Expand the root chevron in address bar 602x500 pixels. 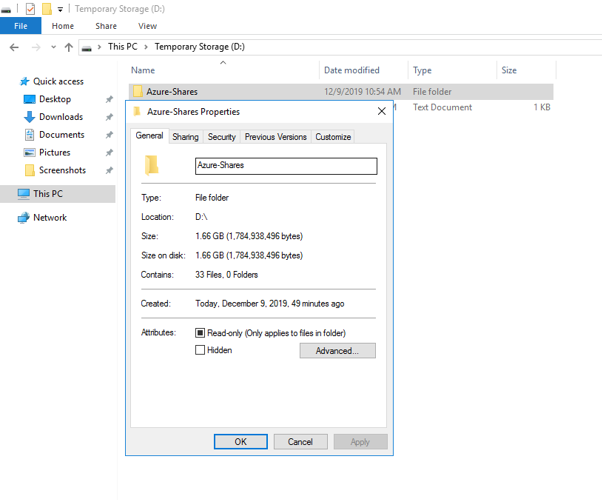(x=99, y=47)
